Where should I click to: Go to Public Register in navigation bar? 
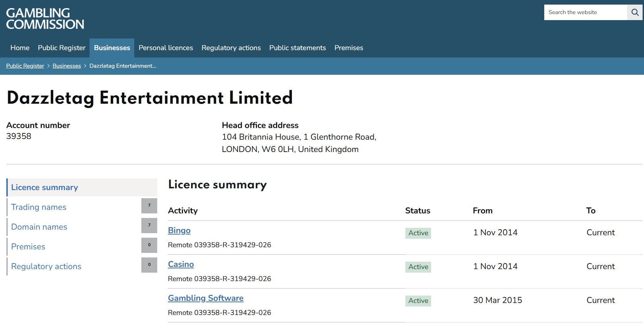62,48
